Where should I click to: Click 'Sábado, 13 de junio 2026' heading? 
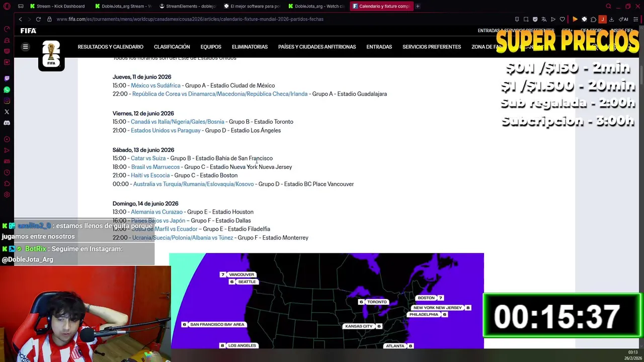pos(143,150)
